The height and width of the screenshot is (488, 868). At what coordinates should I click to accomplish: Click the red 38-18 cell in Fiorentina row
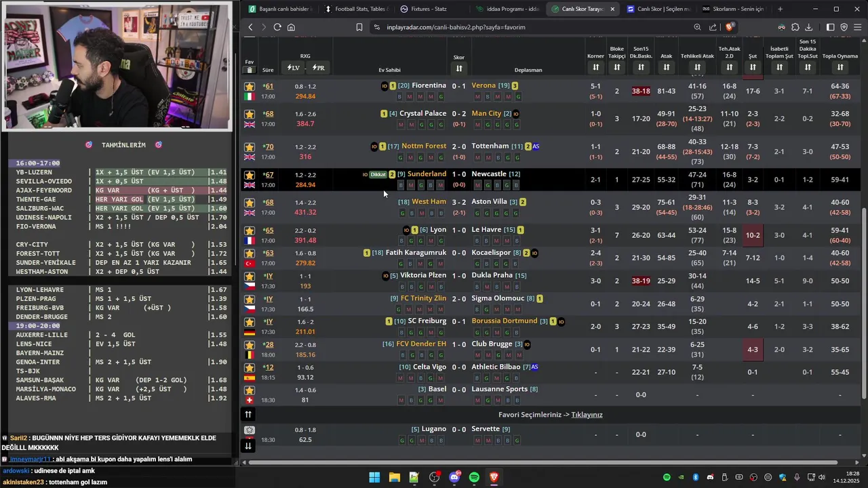coord(641,91)
